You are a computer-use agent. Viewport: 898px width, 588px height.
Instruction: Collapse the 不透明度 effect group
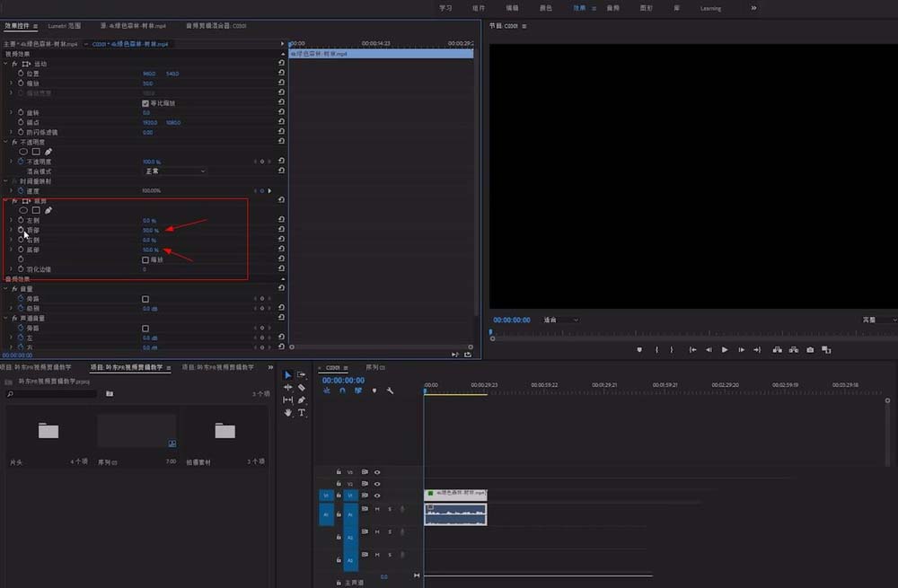5,142
